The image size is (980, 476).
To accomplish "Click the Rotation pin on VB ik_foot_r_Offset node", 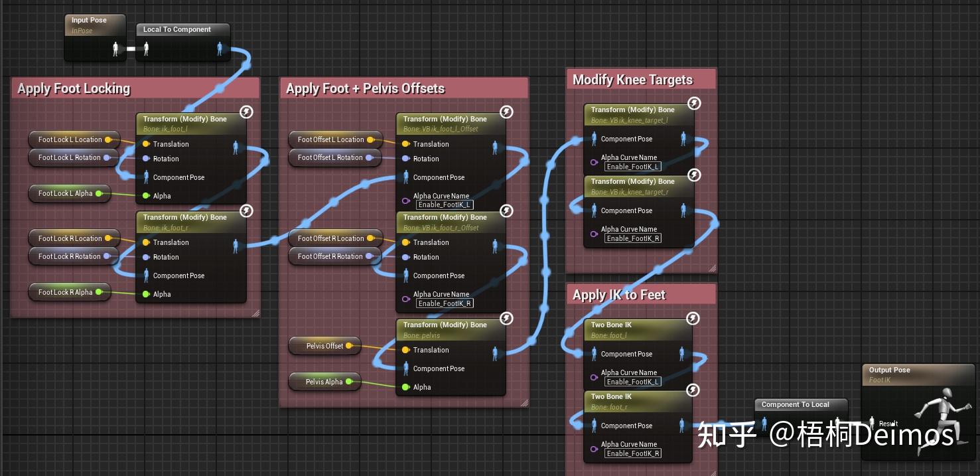I will pos(405,257).
